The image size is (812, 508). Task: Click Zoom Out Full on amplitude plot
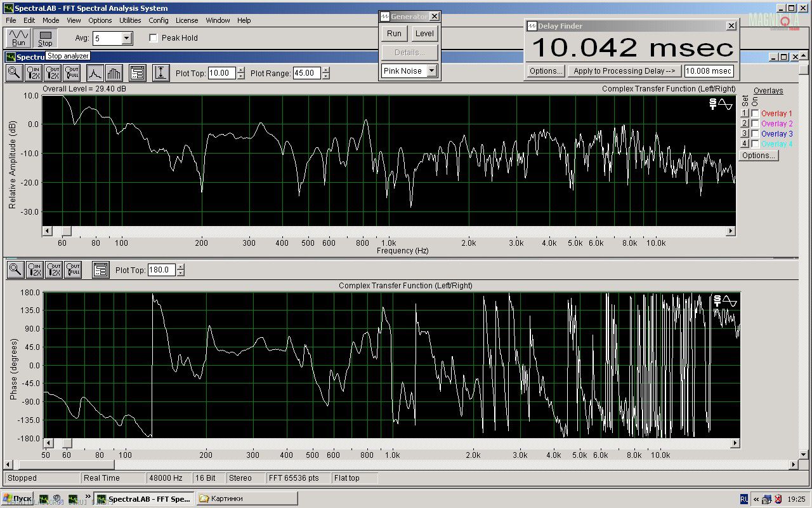[x=72, y=73]
